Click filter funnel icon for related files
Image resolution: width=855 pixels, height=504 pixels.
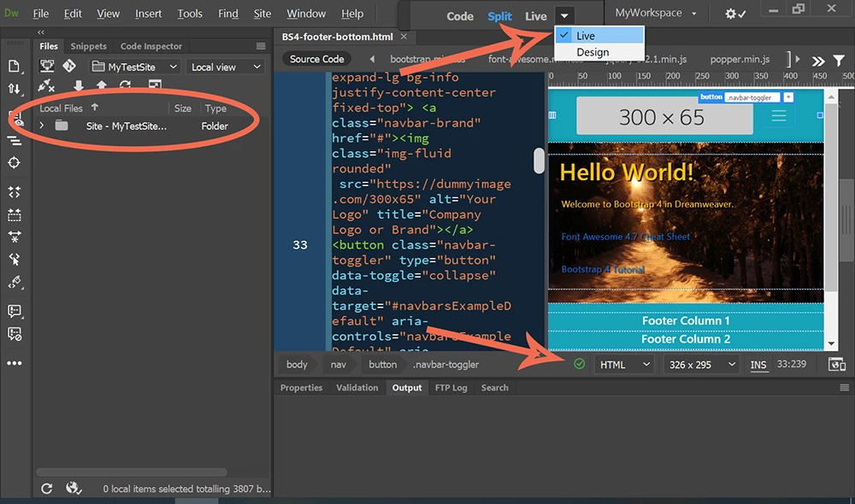(840, 61)
